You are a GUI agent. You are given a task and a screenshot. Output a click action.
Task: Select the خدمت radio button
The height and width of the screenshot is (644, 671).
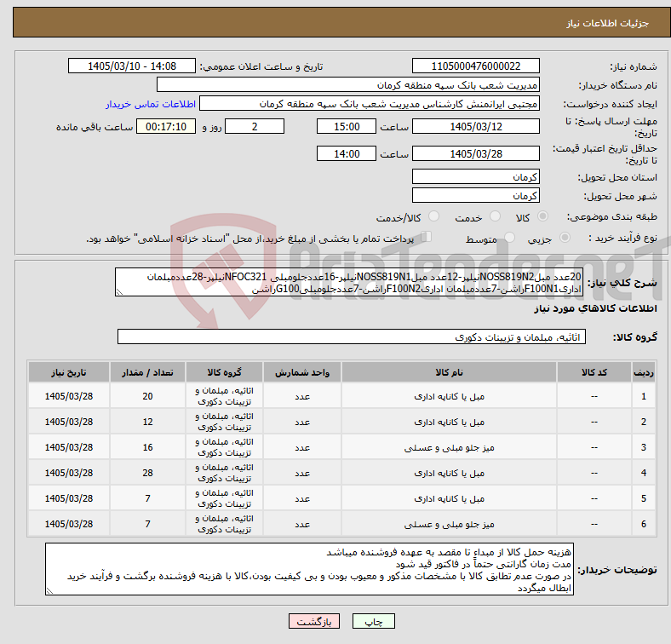(x=495, y=216)
